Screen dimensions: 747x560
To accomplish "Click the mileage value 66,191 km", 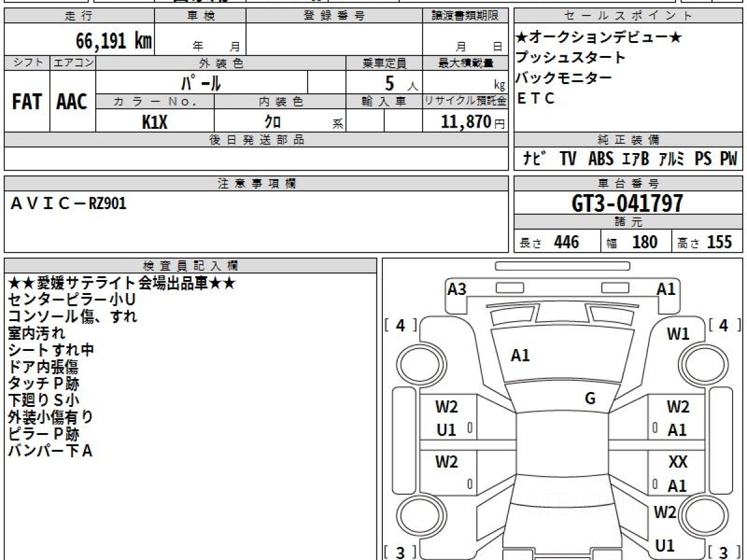I will [x=114, y=42].
